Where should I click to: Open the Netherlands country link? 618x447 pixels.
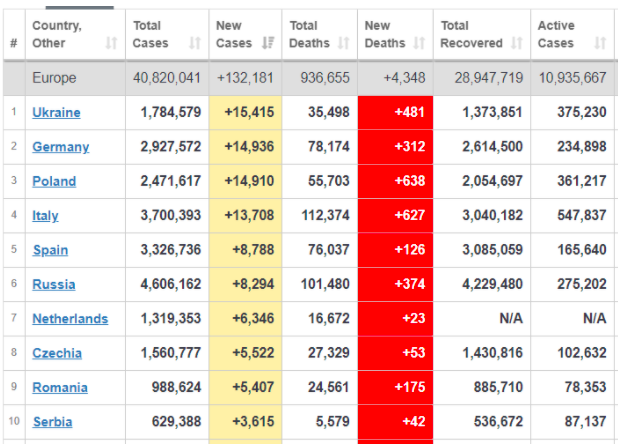[70, 318]
